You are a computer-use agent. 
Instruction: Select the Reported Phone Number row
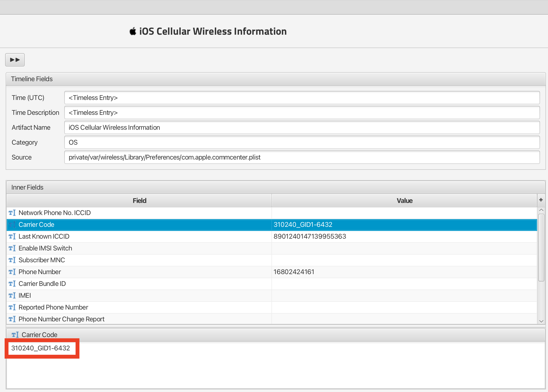(x=272, y=307)
